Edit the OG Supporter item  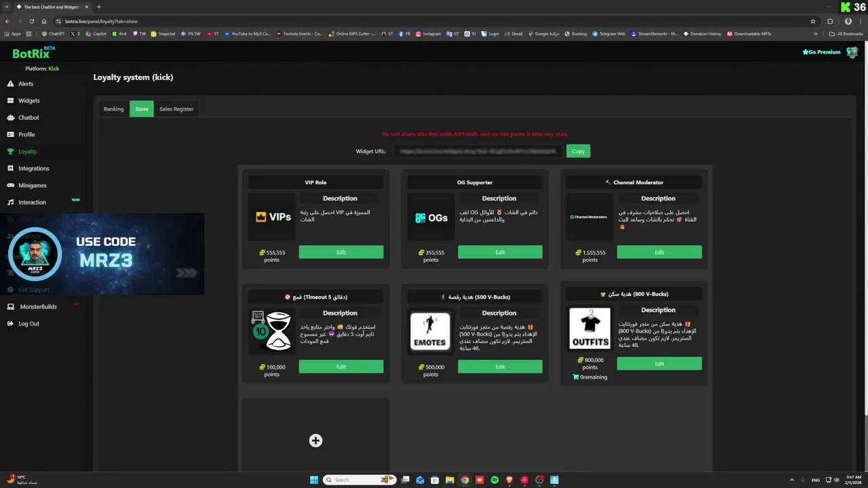point(500,252)
